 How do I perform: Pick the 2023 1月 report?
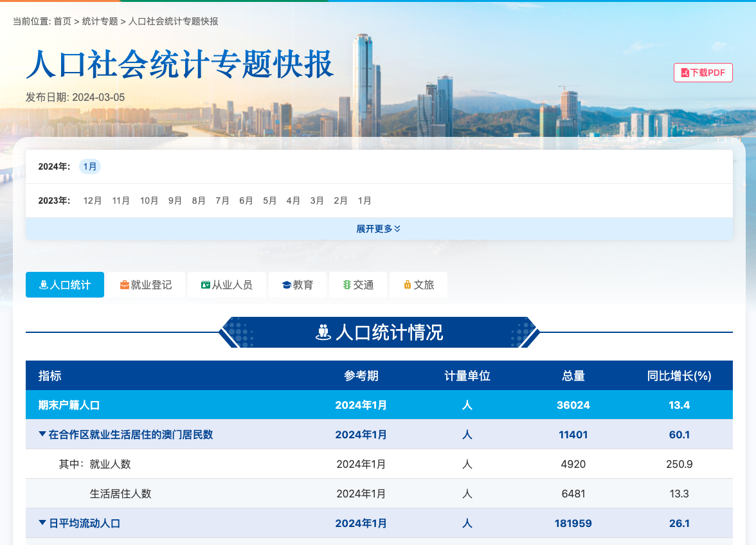pos(364,201)
